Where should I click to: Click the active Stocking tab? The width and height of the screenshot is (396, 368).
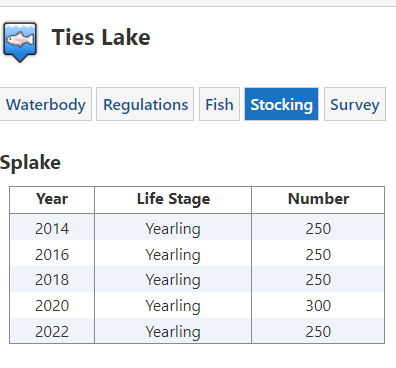pyautogui.click(x=281, y=104)
